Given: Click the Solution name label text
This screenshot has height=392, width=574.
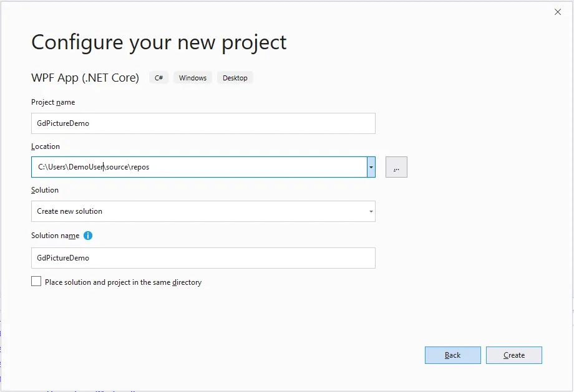Looking at the screenshot, I should click(55, 236).
